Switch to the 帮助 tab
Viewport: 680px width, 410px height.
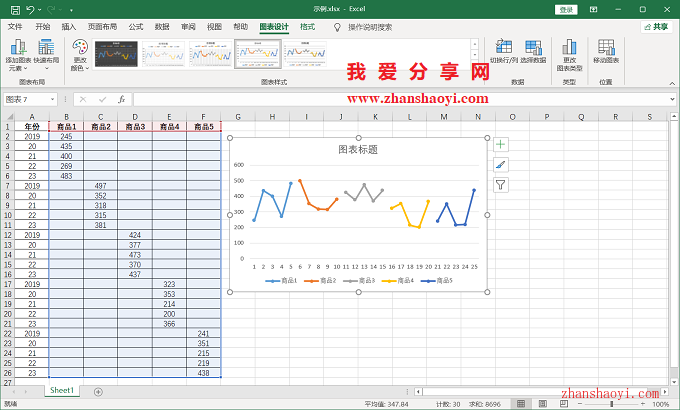pos(241,27)
